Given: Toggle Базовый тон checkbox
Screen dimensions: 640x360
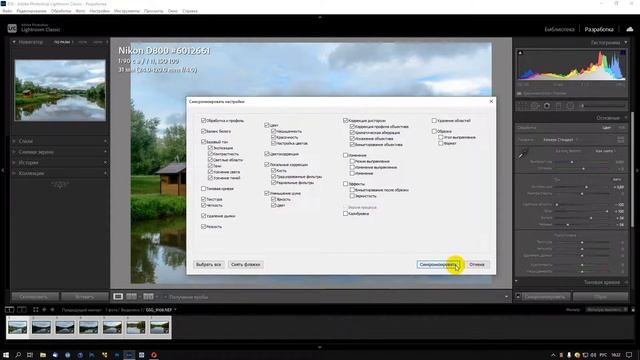Looking at the screenshot, I should pyautogui.click(x=203, y=142).
